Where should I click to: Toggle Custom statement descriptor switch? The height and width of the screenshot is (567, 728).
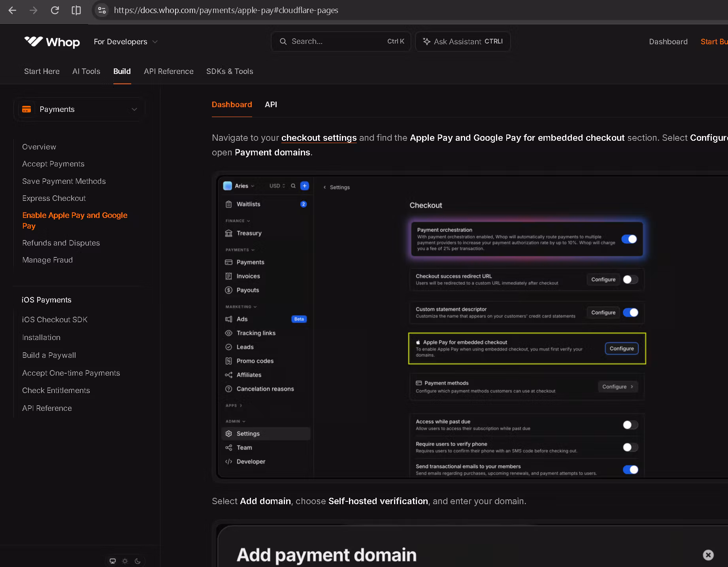coord(630,312)
